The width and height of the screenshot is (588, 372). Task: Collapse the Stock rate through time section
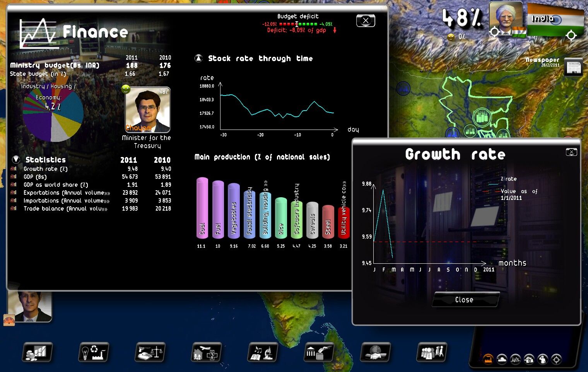point(198,58)
